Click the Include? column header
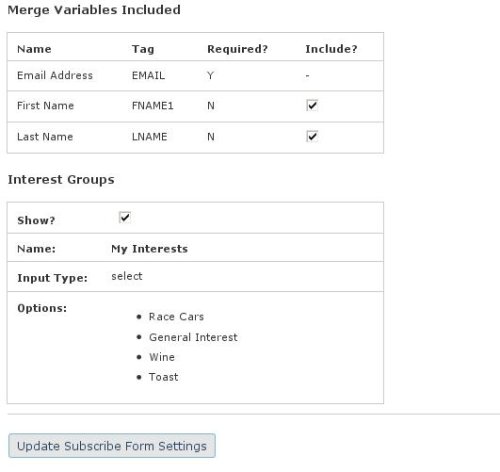This screenshot has width=500, height=472. 331,49
